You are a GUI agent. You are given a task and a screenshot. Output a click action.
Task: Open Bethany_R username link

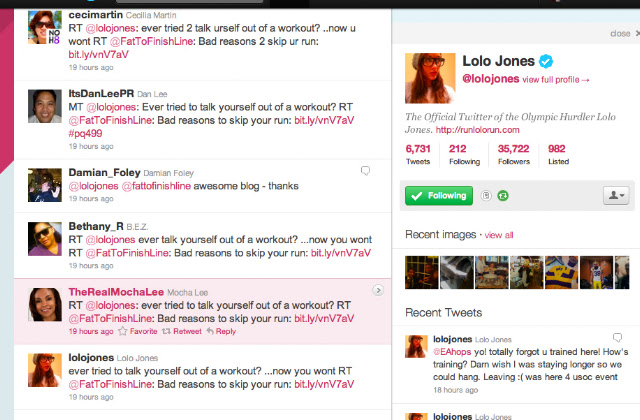pos(96,226)
